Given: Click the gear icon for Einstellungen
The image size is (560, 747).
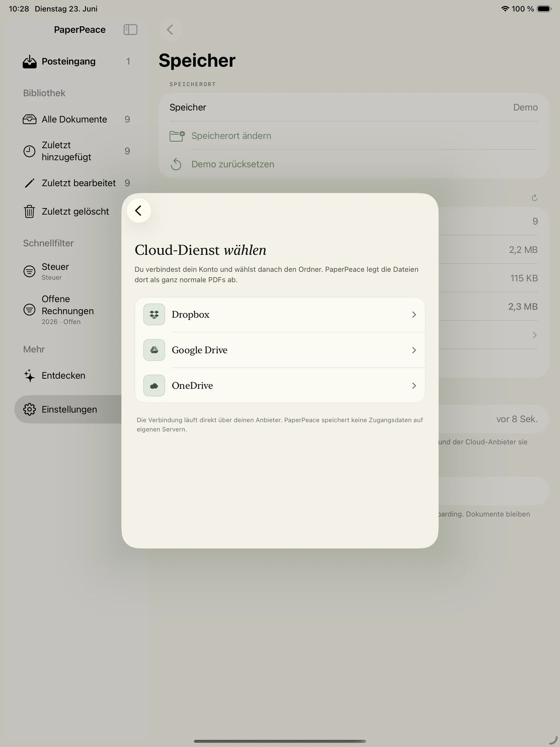Looking at the screenshot, I should [30, 409].
